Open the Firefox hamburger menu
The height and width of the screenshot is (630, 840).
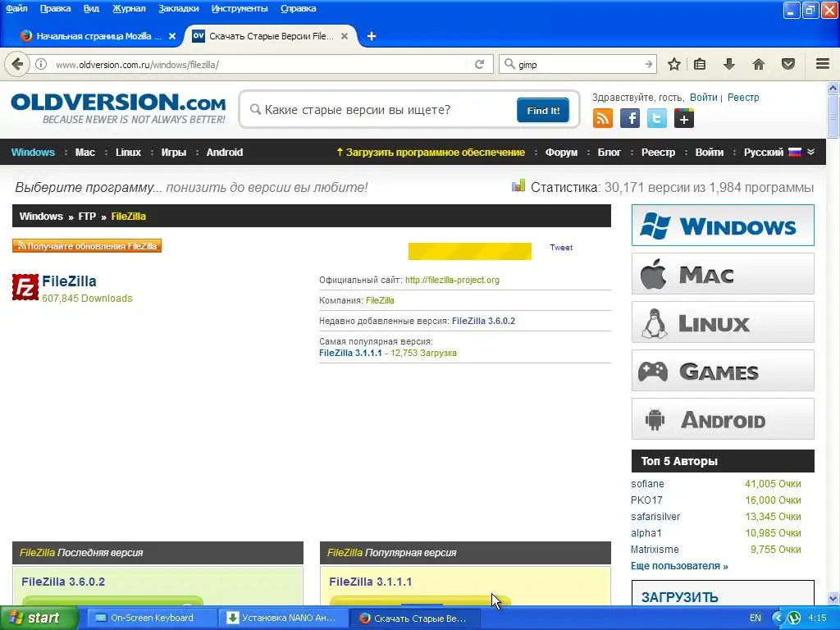coord(823,64)
